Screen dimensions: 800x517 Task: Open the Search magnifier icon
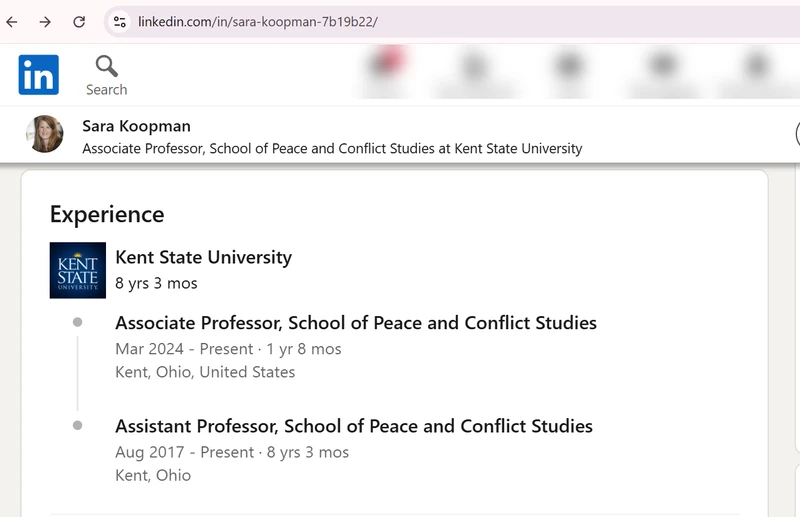tap(107, 66)
